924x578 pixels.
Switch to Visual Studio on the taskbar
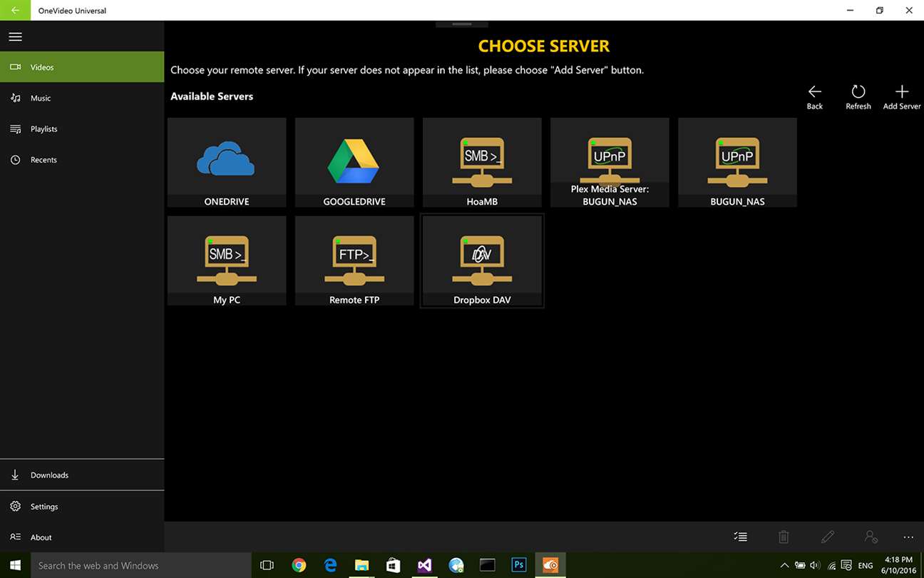click(x=424, y=565)
